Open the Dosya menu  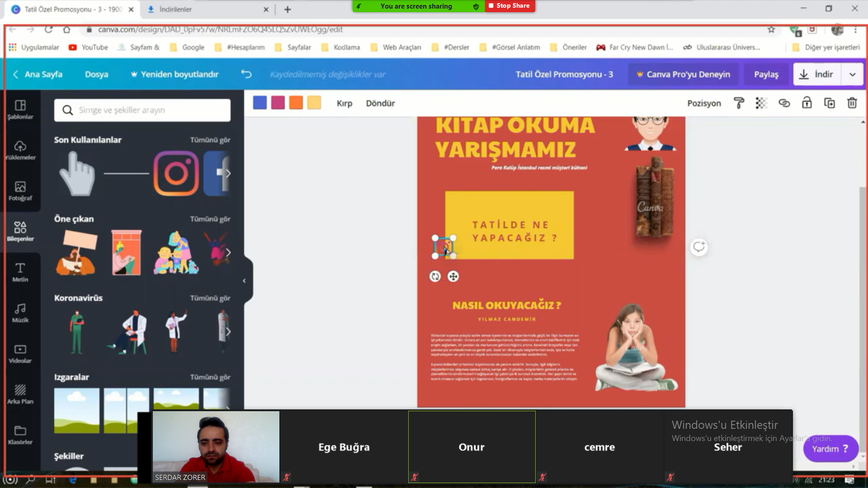coord(96,74)
